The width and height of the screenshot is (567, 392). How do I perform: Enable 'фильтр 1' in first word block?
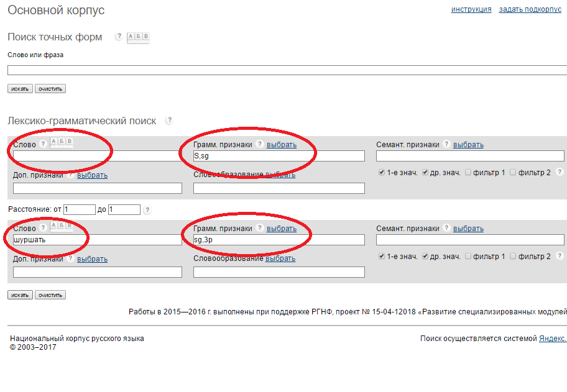pos(468,172)
